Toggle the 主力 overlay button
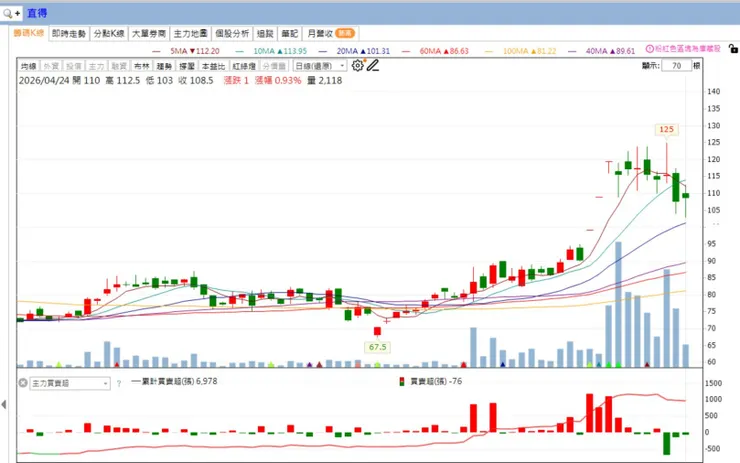Image resolution: width=740 pixels, height=463 pixels. coord(96,66)
